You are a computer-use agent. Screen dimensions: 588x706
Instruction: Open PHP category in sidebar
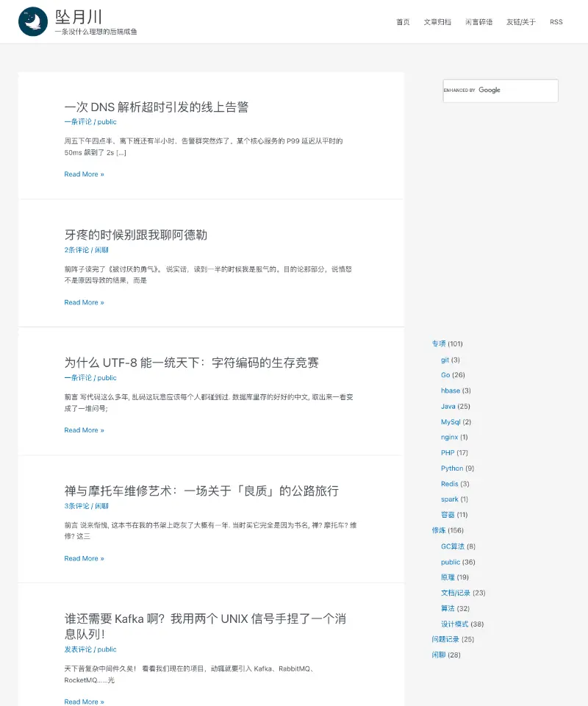[448, 452]
